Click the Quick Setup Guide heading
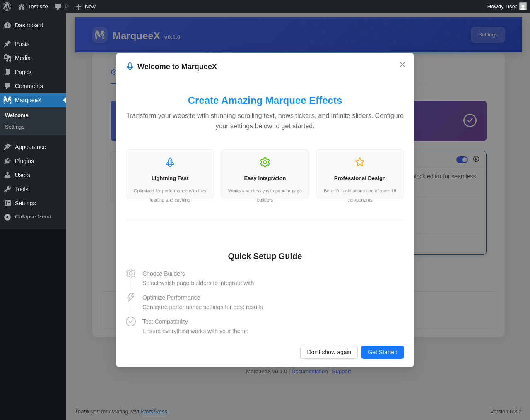Screen dimensions: 530x420 click(265, 256)
